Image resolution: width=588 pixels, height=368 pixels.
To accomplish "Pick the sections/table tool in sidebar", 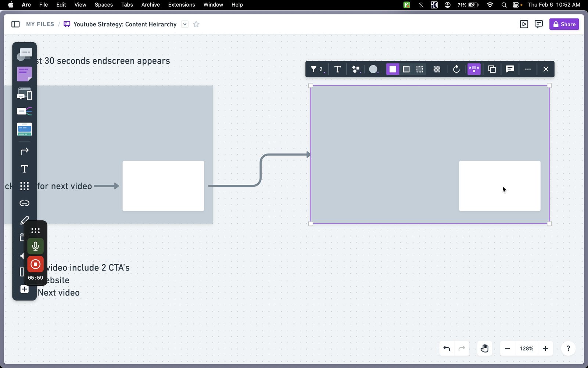I will point(24,129).
